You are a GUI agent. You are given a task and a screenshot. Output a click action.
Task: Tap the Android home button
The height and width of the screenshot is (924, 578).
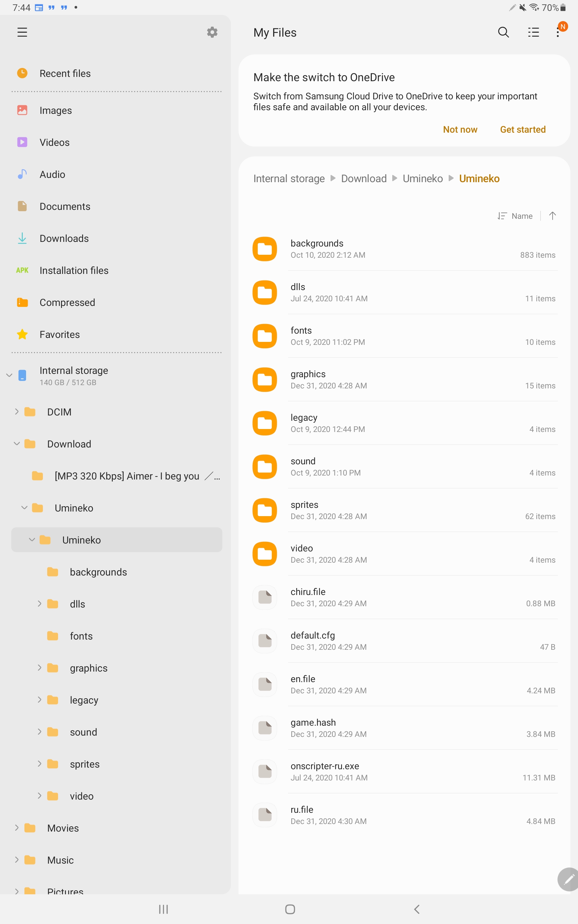(290, 909)
